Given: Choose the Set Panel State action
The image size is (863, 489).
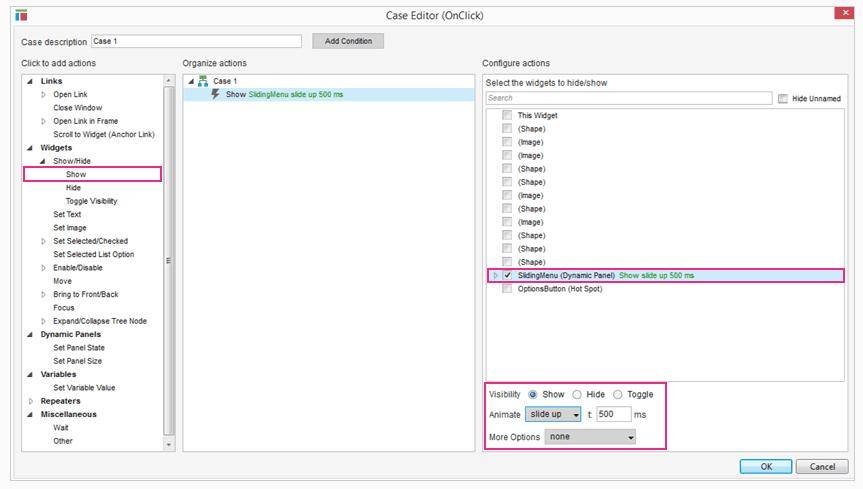Looking at the screenshot, I should 78,348.
